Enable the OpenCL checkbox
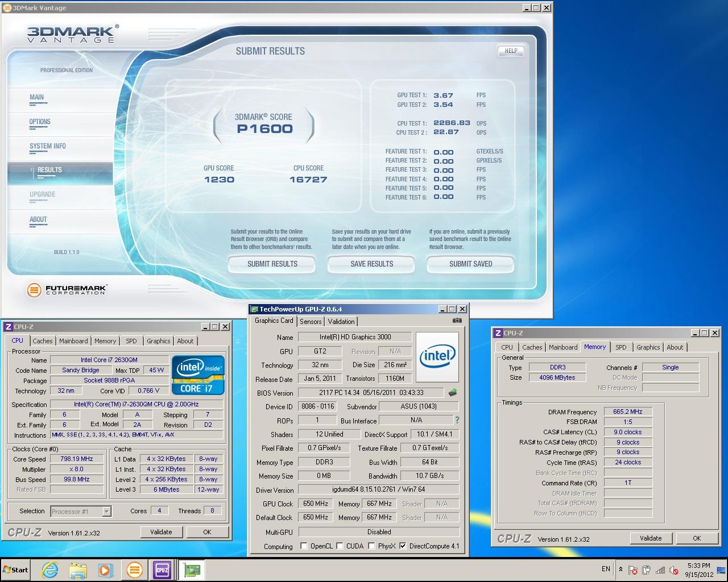The height and width of the screenshot is (582, 728). pos(305,546)
